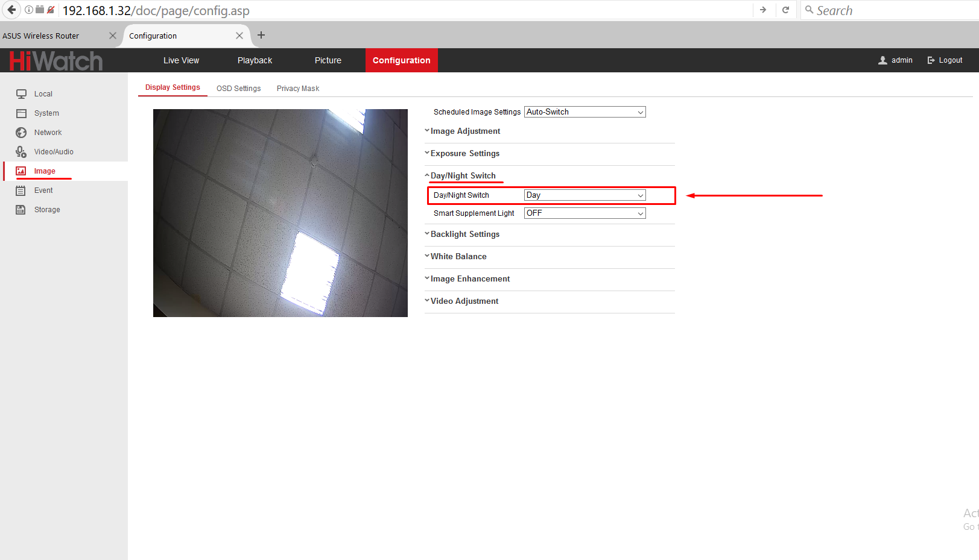Switch to the Privacy Mask tab
Image resolution: width=979 pixels, height=560 pixels.
pyautogui.click(x=298, y=89)
